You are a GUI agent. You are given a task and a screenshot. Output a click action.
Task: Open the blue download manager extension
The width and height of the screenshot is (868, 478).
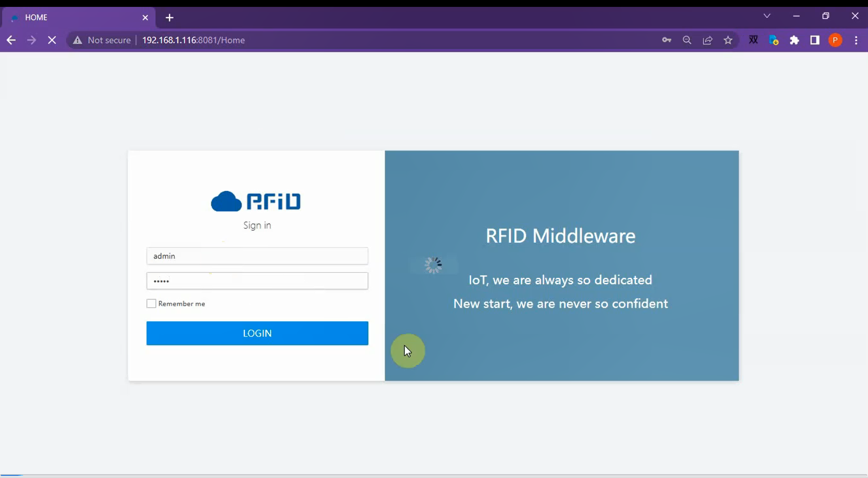tap(774, 40)
